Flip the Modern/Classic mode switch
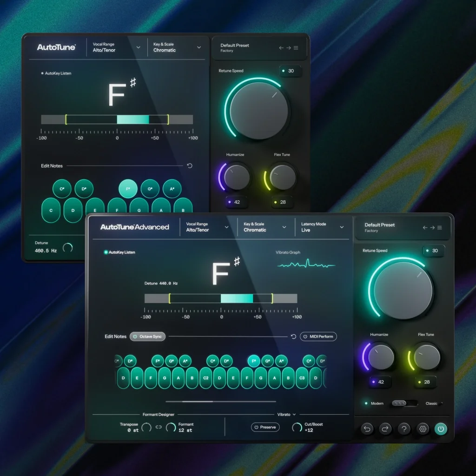The width and height of the screenshot is (476, 476). pos(405,403)
